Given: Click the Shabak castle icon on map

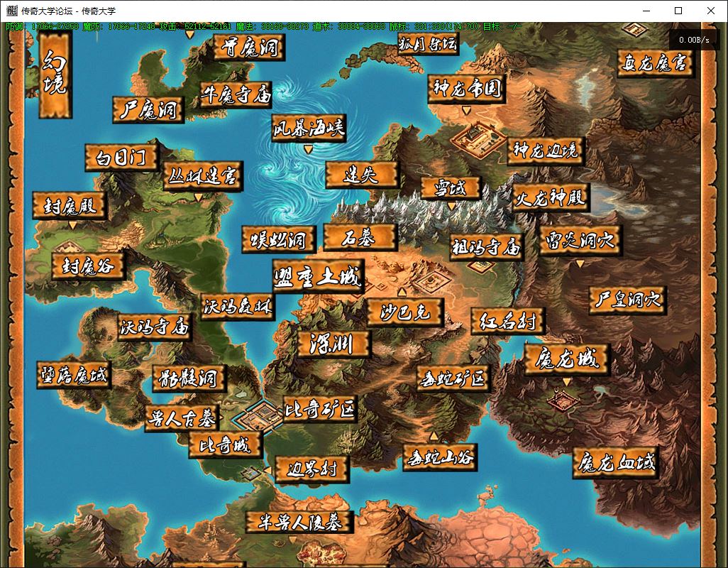Looking at the screenshot, I should [432, 281].
